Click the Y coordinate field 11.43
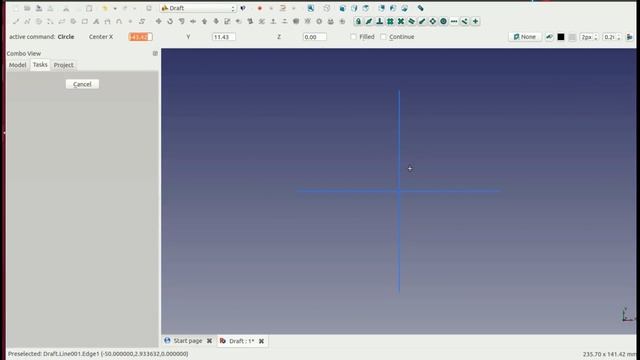Viewport: 640px width, 360px height. tap(223, 37)
